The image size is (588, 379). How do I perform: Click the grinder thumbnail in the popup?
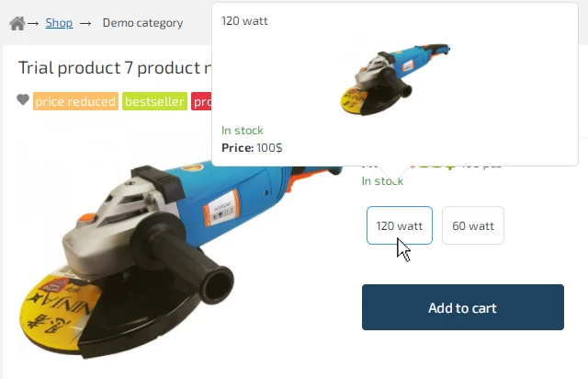click(395, 79)
